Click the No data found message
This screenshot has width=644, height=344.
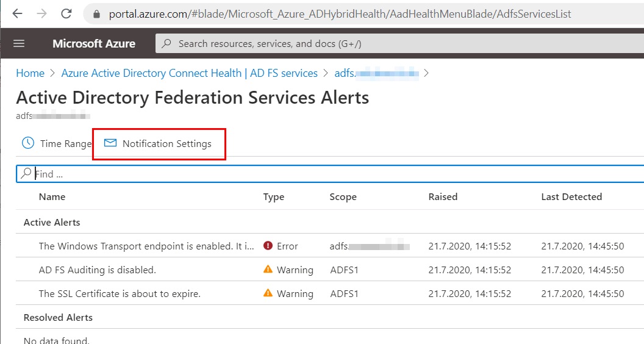(x=56, y=340)
